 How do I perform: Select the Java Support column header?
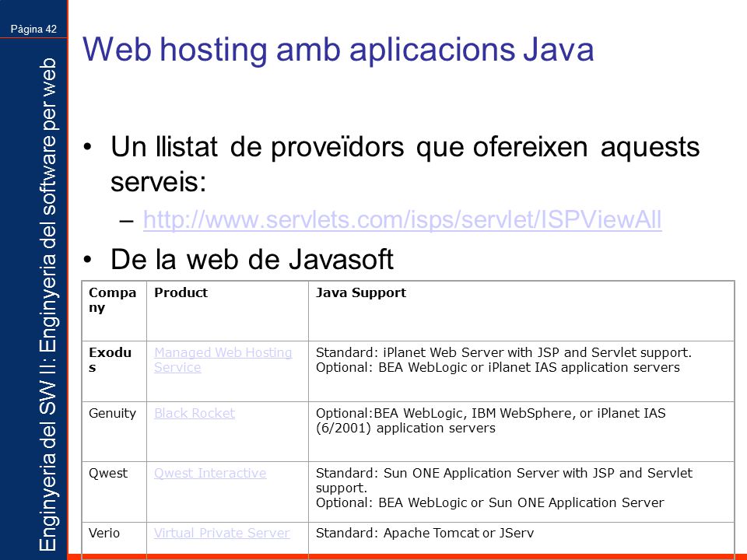point(521,311)
